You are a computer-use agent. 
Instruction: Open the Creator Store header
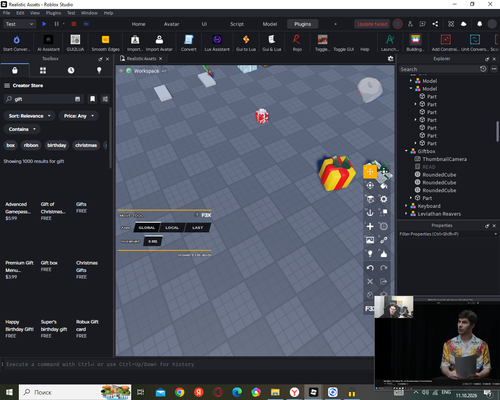[x=28, y=86]
